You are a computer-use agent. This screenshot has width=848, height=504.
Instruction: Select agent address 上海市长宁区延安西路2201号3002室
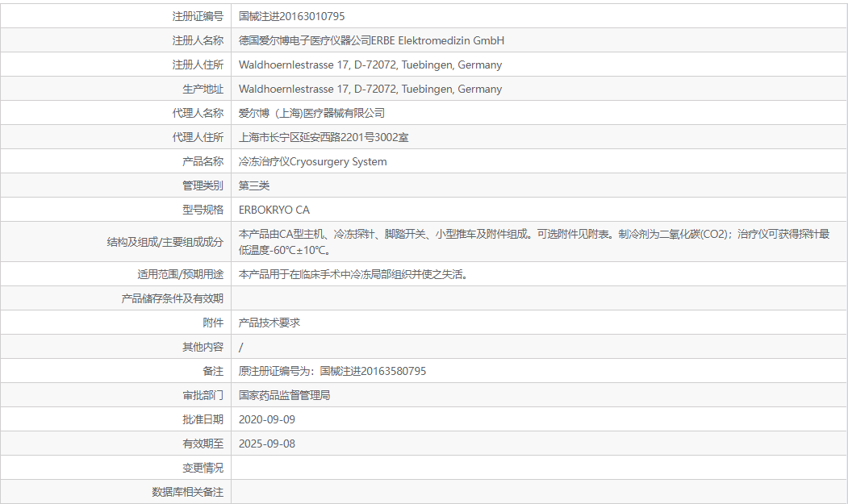coord(324,137)
